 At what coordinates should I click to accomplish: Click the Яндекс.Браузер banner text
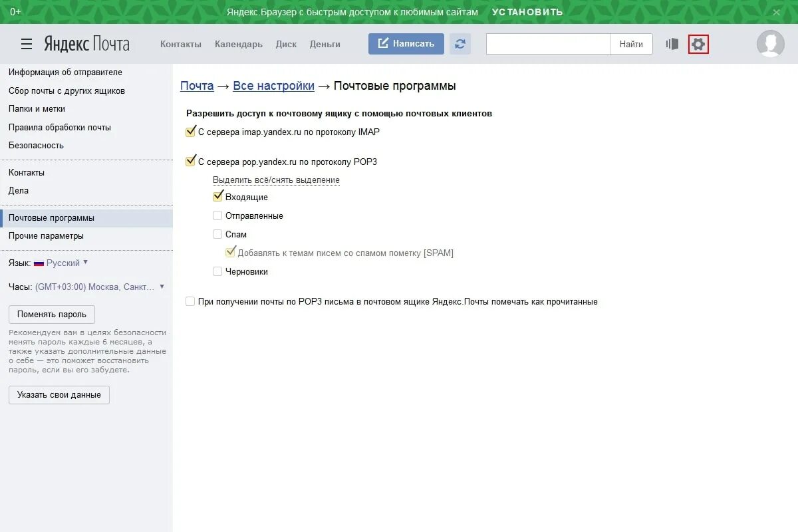pyautogui.click(x=352, y=12)
